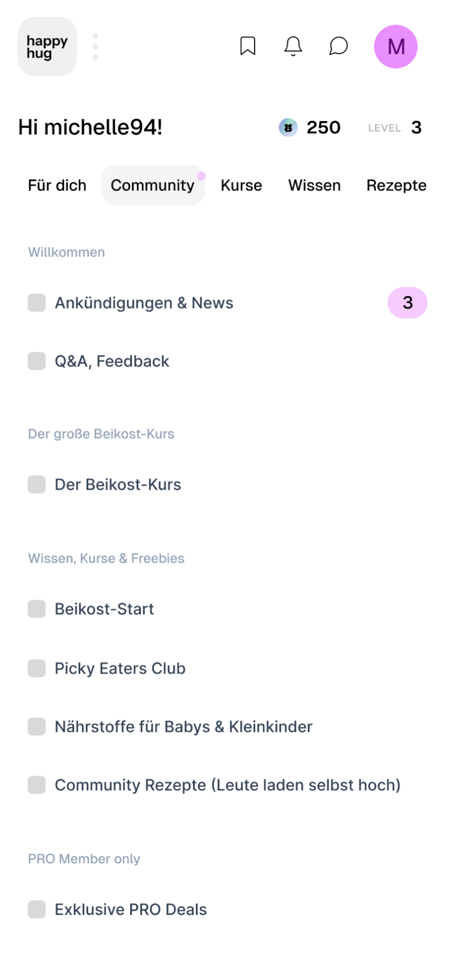The height and width of the screenshot is (980, 450).
Task: Open the Beikost-Start channel
Action: click(104, 609)
